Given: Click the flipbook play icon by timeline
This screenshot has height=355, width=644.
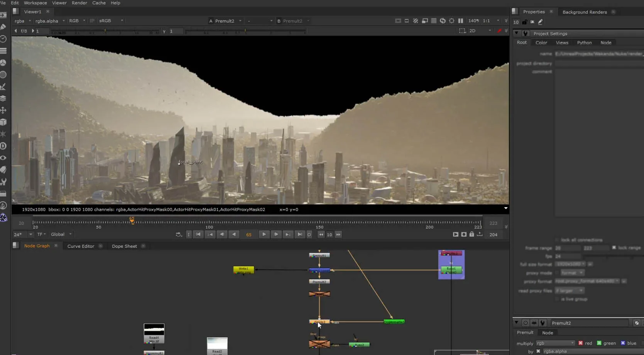Looking at the screenshot, I should tap(456, 234).
